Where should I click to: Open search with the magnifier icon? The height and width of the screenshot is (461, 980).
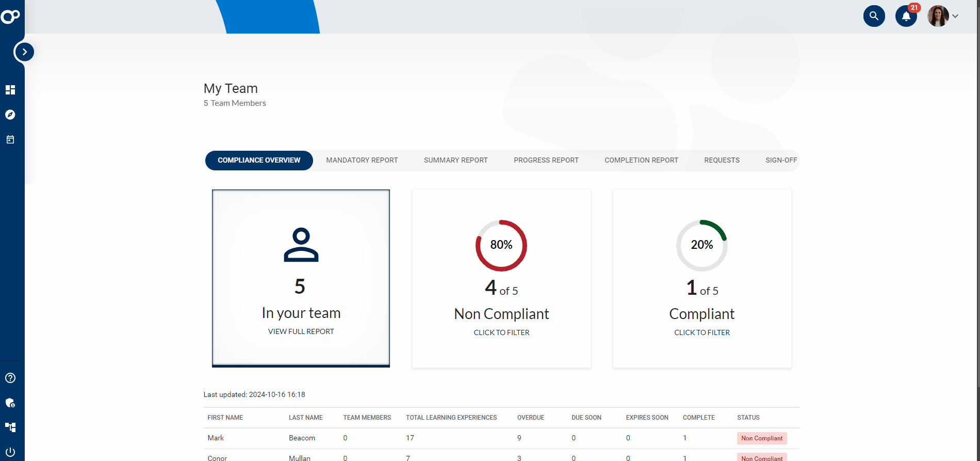pyautogui.click(x=874, y=16)
